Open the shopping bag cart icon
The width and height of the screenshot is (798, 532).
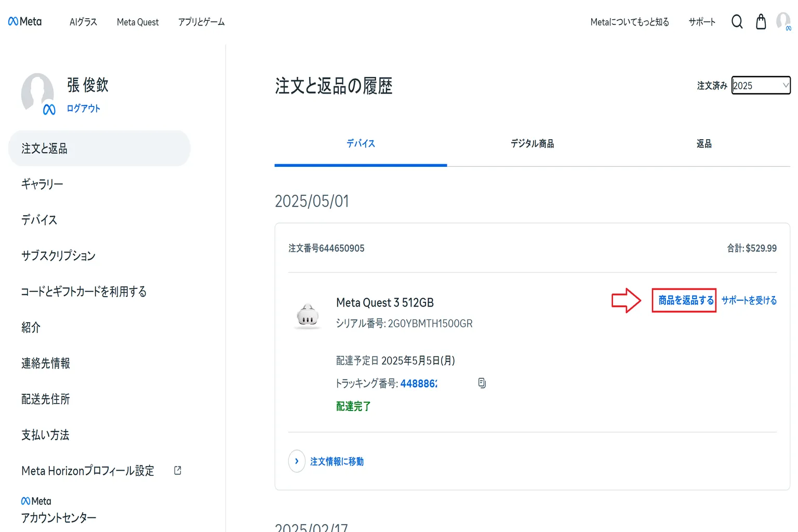coord(761,21)
